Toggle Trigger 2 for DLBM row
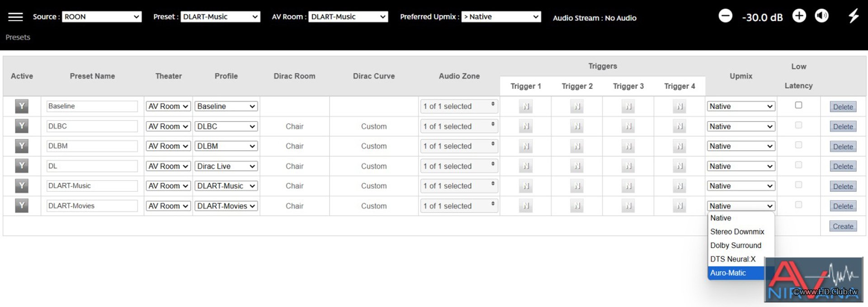 click(x=577, y=146)
